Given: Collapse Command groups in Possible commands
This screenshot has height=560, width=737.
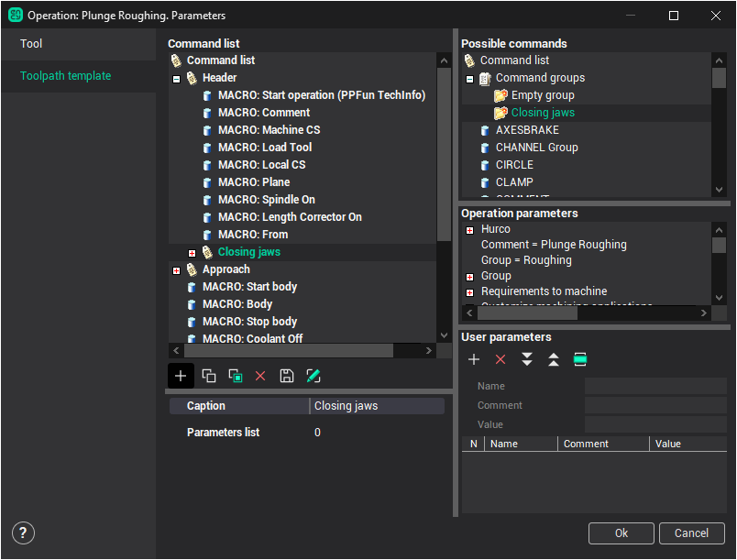Looking at the screenshot, I should [469, 79].
